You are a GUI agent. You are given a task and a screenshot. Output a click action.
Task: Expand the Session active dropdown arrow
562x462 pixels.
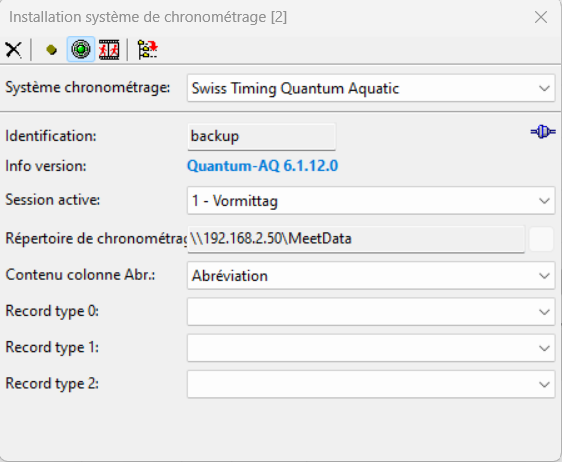tap(544, 201)
